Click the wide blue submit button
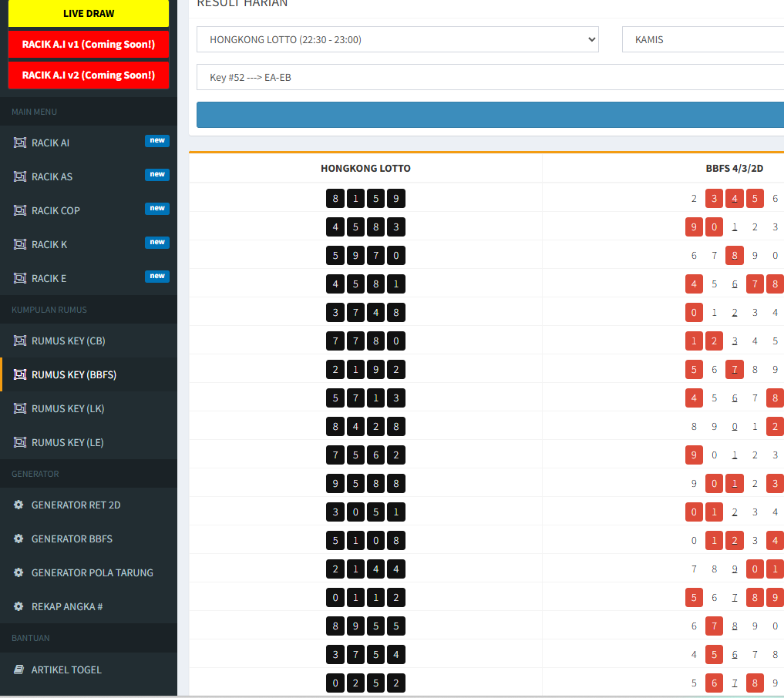784x698 pixels. [x=490, y=115]
